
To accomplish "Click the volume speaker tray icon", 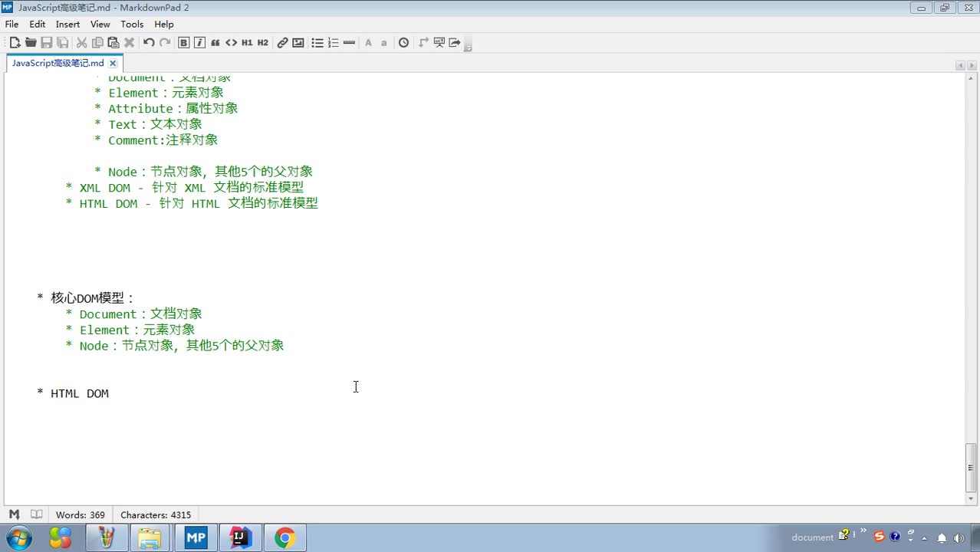I will click(958, 537).
